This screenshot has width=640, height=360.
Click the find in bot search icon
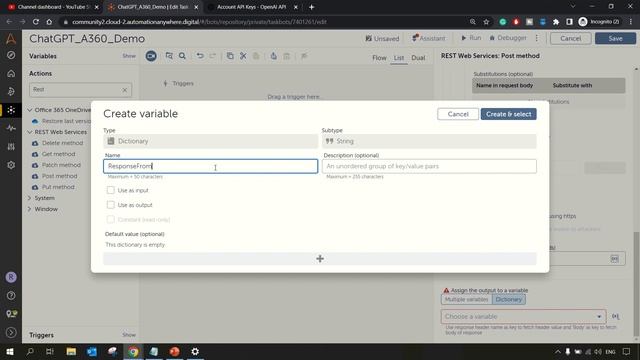182,56
